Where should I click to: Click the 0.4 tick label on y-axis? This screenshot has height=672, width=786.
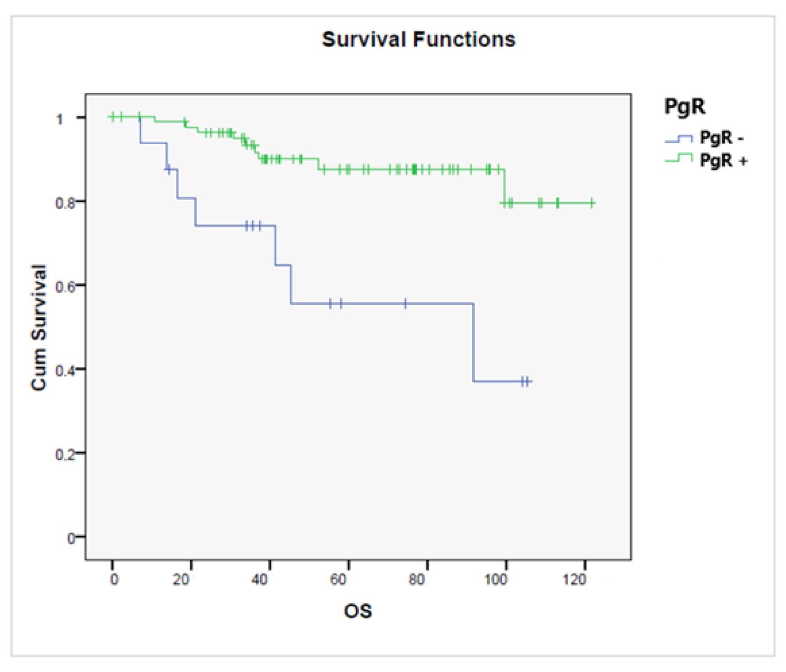[x=64, y=371]
